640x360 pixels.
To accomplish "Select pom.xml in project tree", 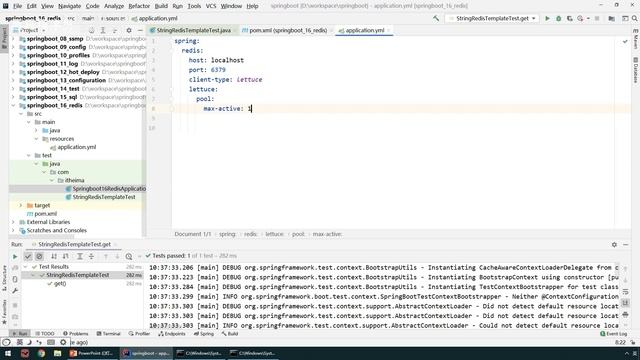I will pos(46,214).
